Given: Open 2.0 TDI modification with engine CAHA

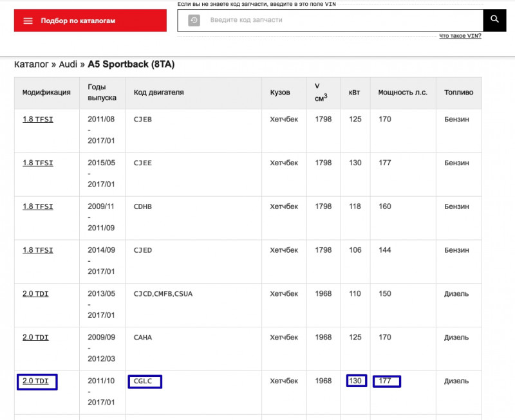Looking at the screenshot, I should pos(35,337).
